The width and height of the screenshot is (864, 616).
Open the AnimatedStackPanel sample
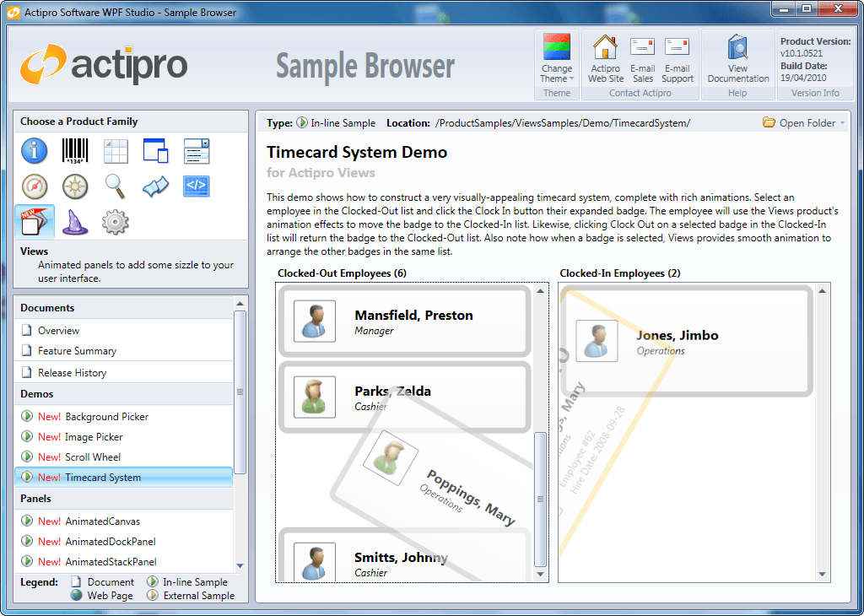[x=124, y=561]
